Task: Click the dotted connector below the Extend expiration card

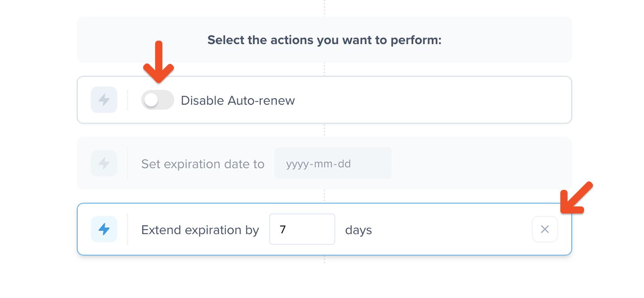Action: click(324, 259)
